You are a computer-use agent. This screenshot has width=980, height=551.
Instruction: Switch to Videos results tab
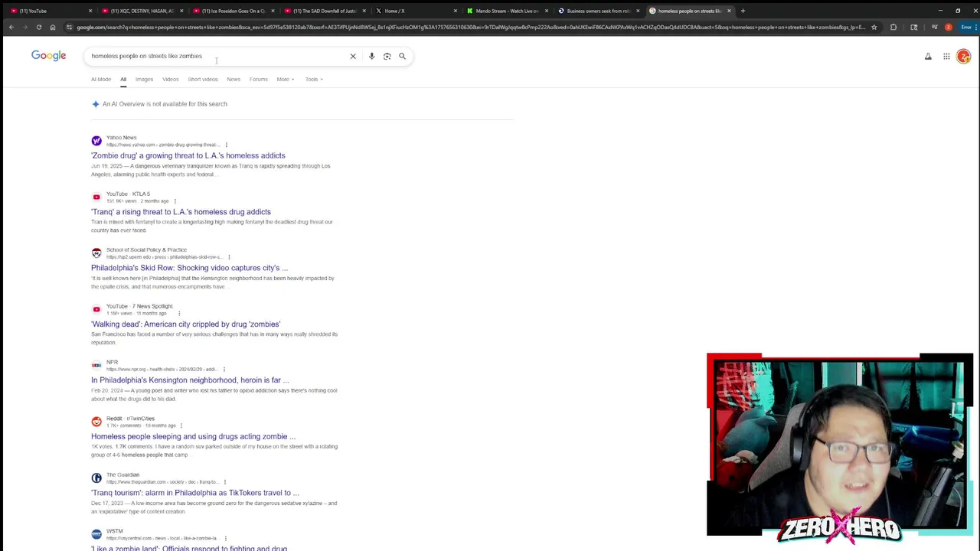pos(170,79)
